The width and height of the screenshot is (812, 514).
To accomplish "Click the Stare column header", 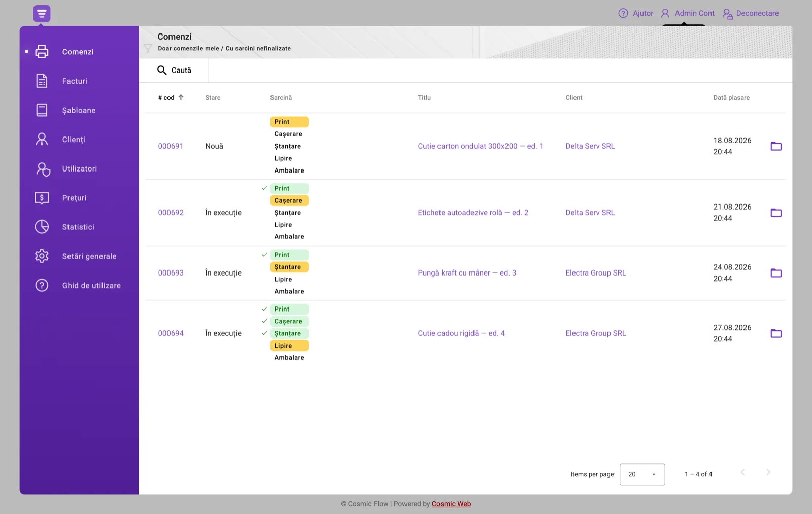I will click(213, 98).
